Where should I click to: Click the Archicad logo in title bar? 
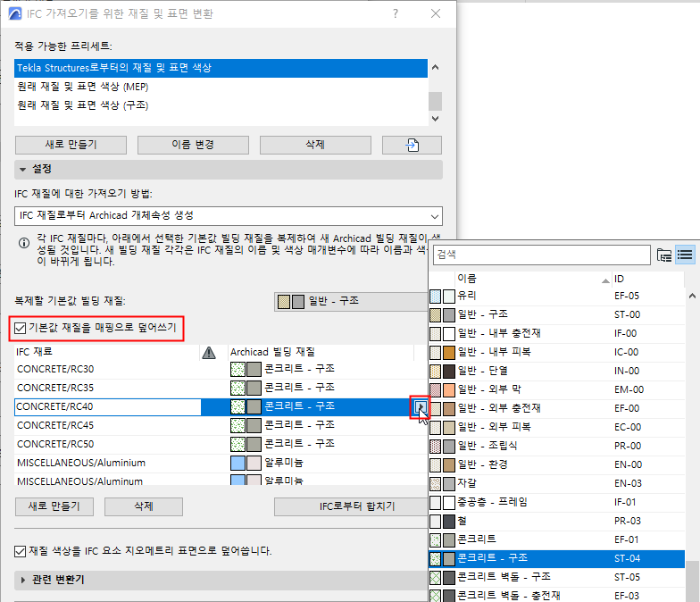[x=14, y=13]
